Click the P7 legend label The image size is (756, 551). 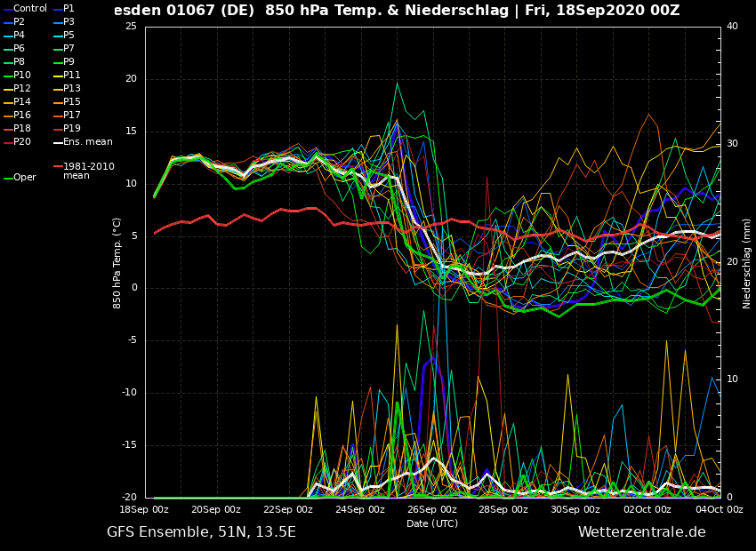[68, 48]
